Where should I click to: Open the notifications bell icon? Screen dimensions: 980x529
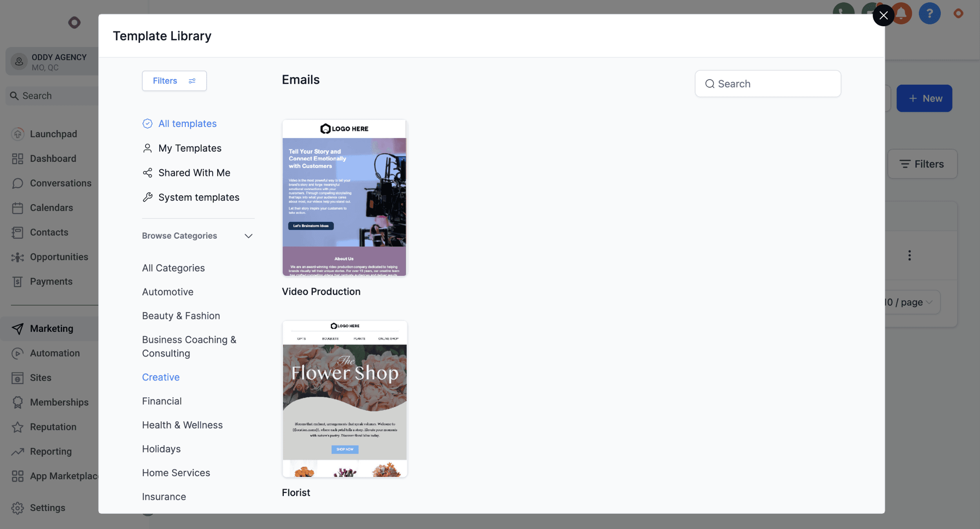tap(902, 14)
